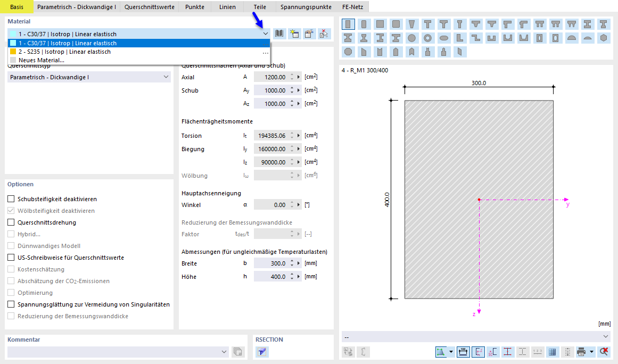
Task: Click the Breite b input field showing 300.0
Action: (272, 263)
